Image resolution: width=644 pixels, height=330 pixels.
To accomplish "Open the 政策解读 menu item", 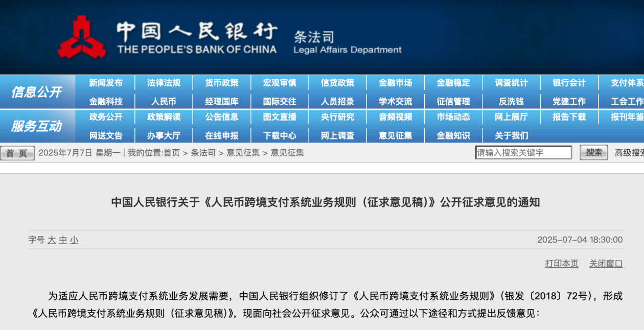I will click(x=164, y=117).
